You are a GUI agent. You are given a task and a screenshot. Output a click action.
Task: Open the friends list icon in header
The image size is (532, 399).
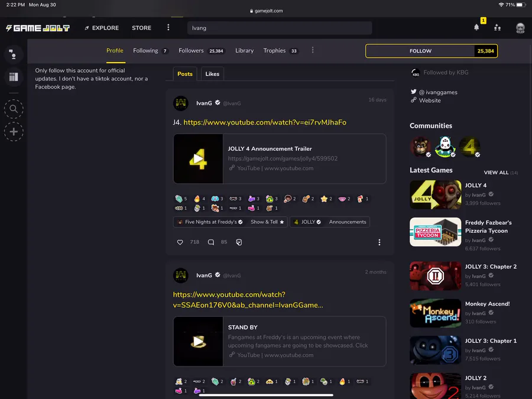click(497, 27)
